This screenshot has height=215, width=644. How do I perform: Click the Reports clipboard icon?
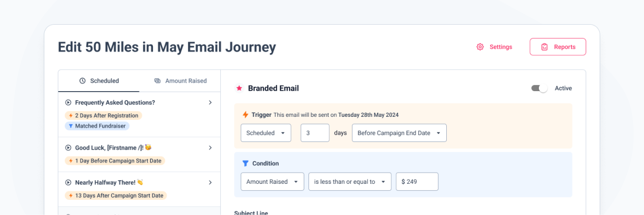[x=544, y=47]
